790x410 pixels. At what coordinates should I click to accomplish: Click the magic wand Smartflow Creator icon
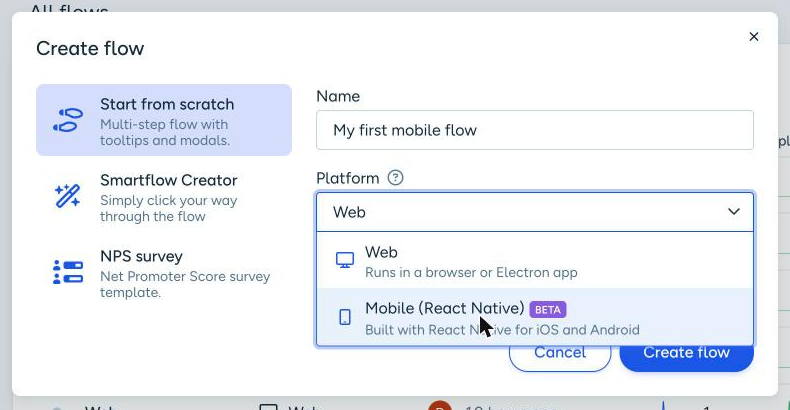coord(68,196)
